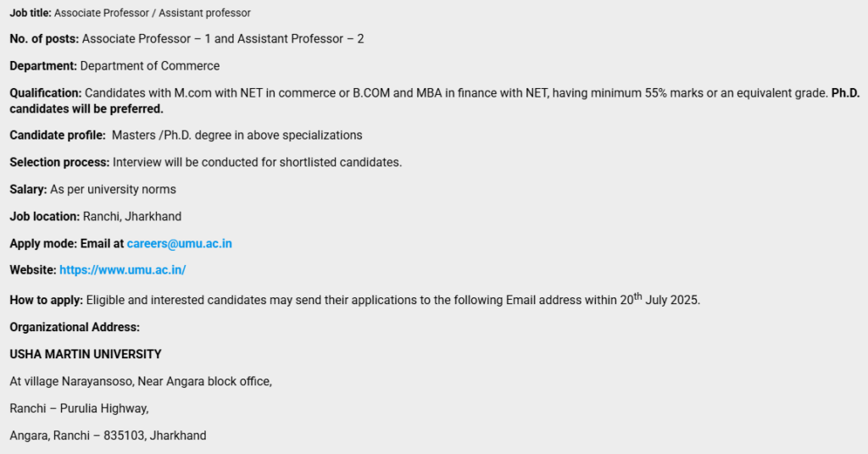Screen dimensions: 868x454
Task: Click the "Angara, Ranchi – 835103, Jharkhand" line
Action: (108, 435)
